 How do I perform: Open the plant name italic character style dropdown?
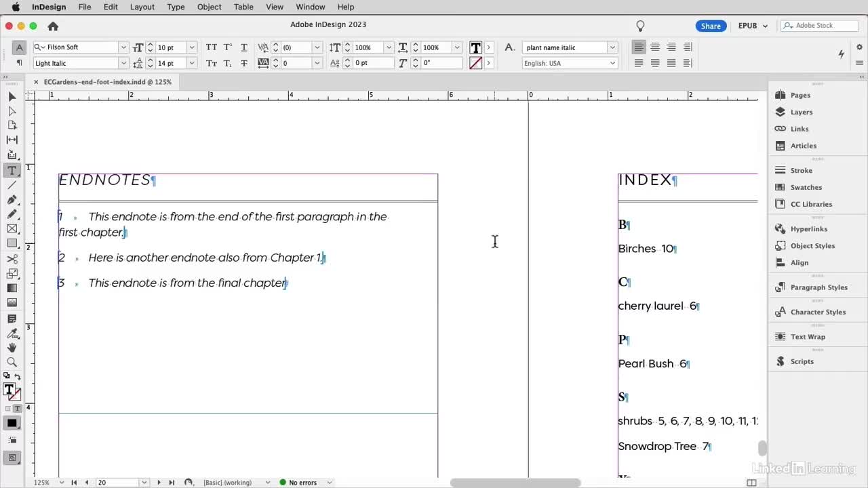(612, 47)
